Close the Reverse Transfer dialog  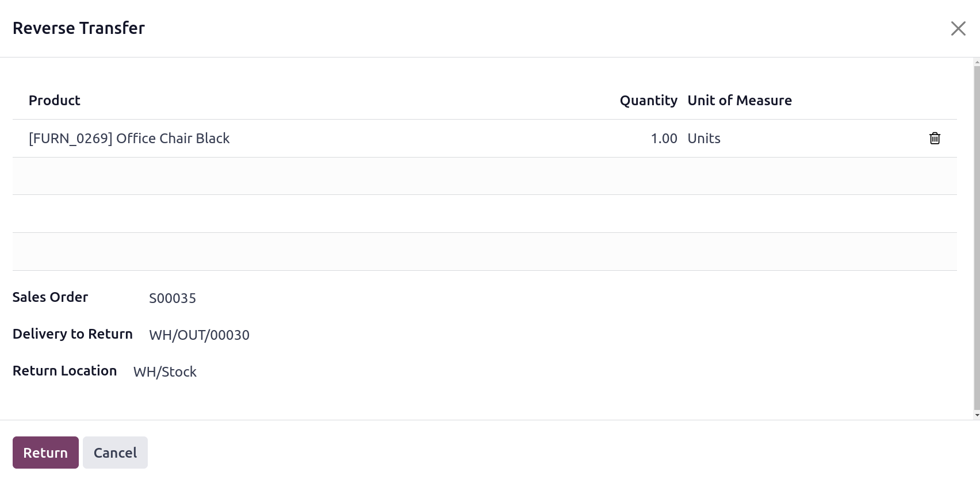[958, 28]
